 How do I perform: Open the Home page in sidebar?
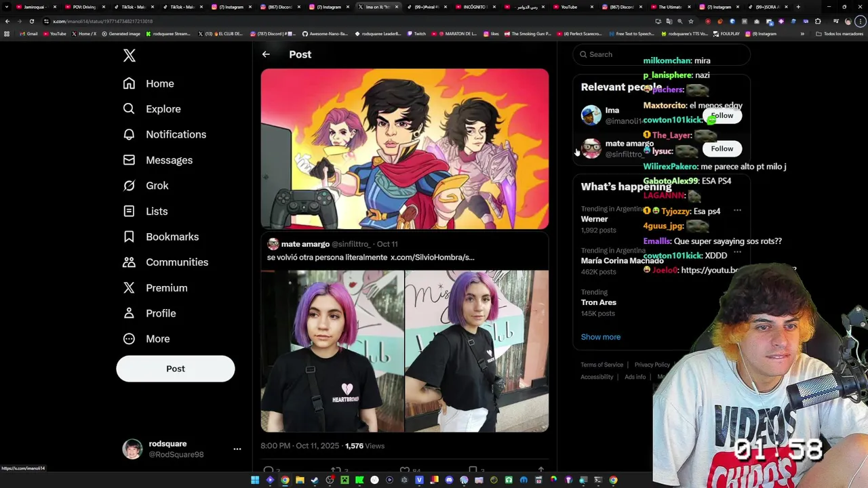149,83
